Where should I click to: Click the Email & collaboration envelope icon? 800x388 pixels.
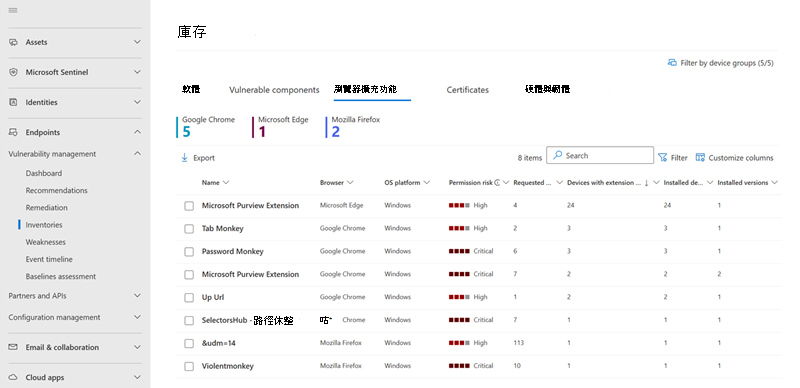coord(13,347)
